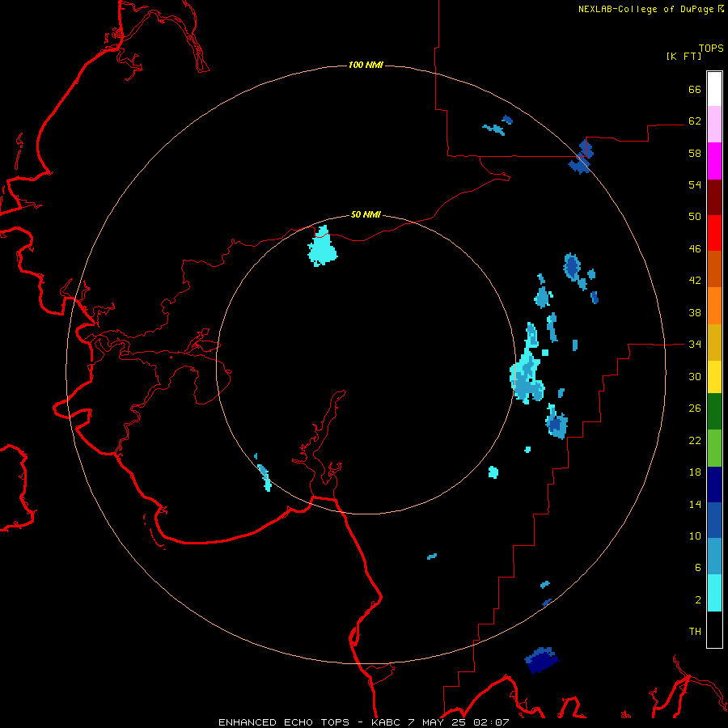Screen dimensions: 728x728
Task: Pick the dark green legend swatch
Action: click(x=714, y=411)
